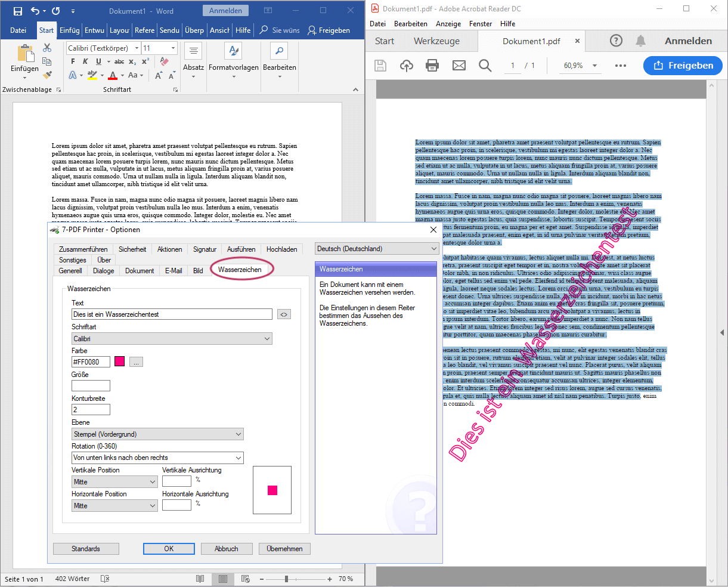Image resolution: width=728 pixels, height=587 pixels.
Task: Click the Größe size input field
Action: pyautogui.click(x=91, y=386)
